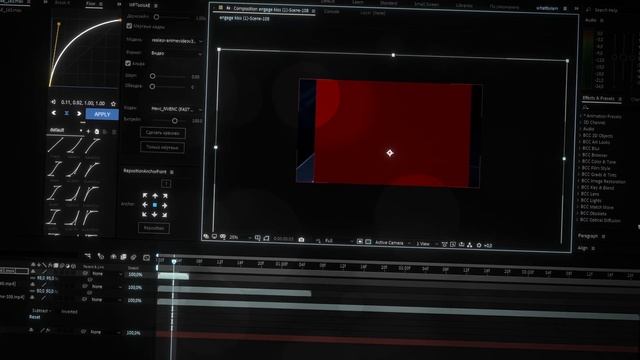Click the Reposition button under anchor grid
This screenshot has height=360, width=640.
tap(154, 228)
